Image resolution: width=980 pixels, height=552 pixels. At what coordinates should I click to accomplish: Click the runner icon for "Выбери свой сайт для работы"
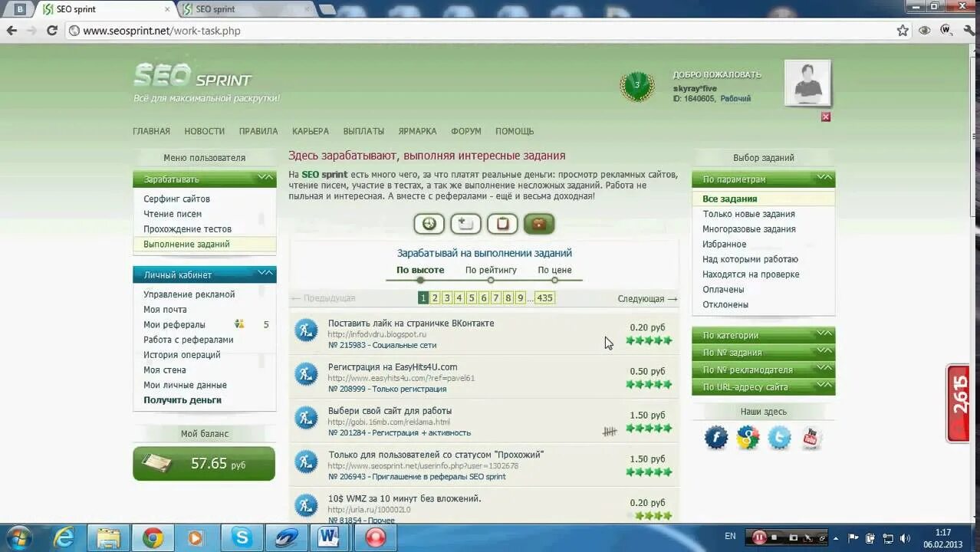coord(306,418)
